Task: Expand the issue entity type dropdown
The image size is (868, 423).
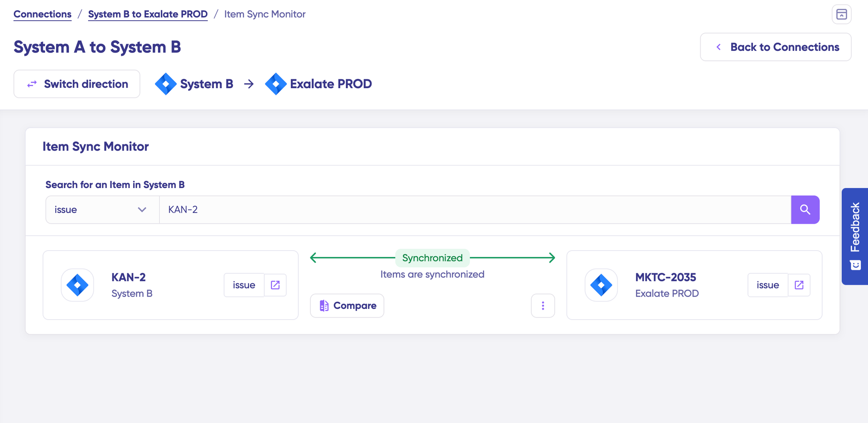Action: tap(102, 210)
